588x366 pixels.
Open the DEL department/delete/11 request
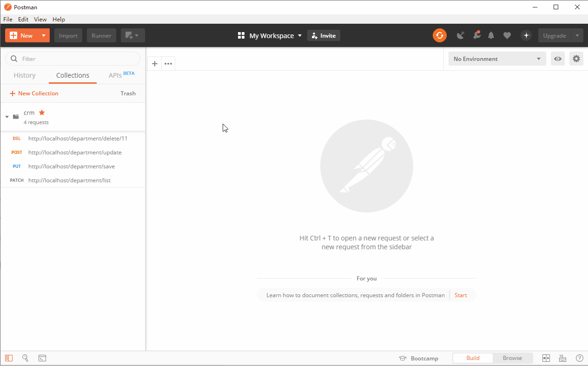point(73,139)
